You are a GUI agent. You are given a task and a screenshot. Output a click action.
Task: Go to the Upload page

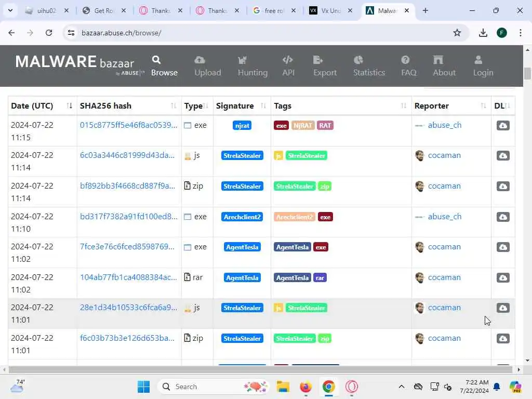pyautogui.click(x=208, y=66)
